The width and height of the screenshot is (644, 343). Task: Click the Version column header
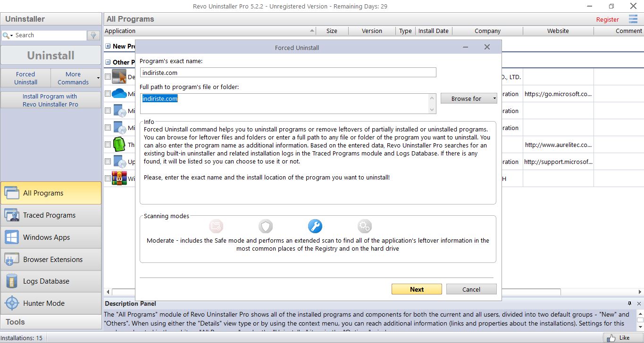tap(372, 31)
